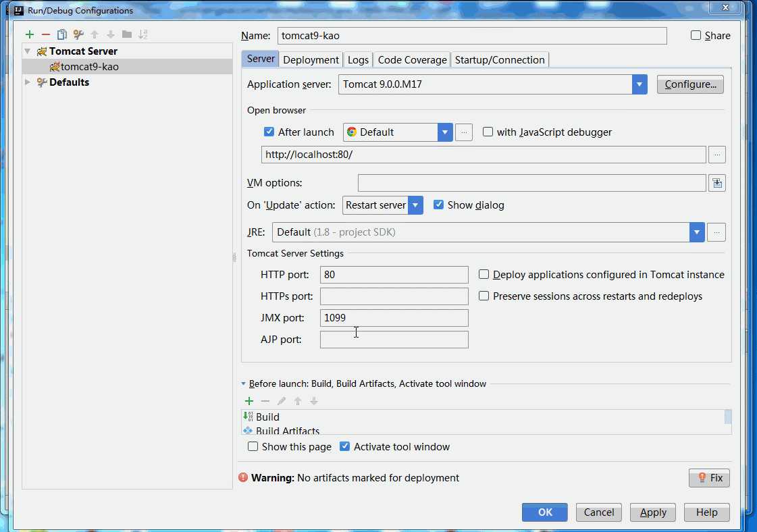Click the Name input field
This screenshot has height=532, width=757.
point(472,36)
